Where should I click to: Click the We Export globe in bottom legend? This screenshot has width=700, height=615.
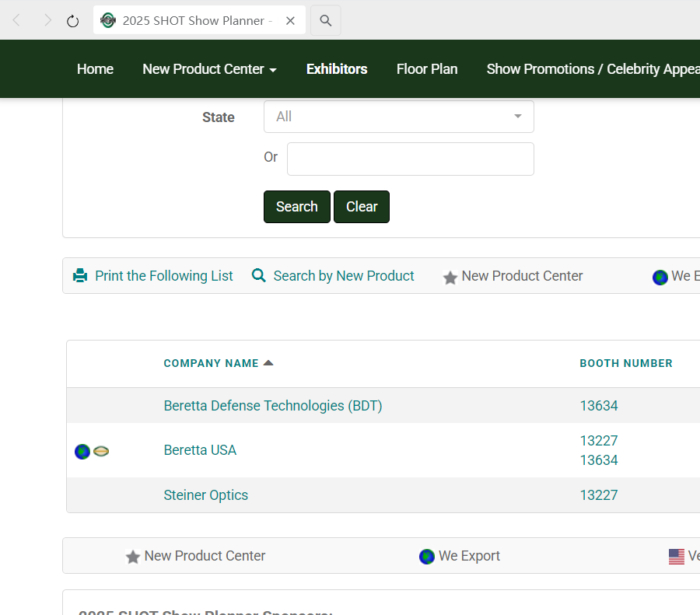pyautogui.click(x=426, y=557)
